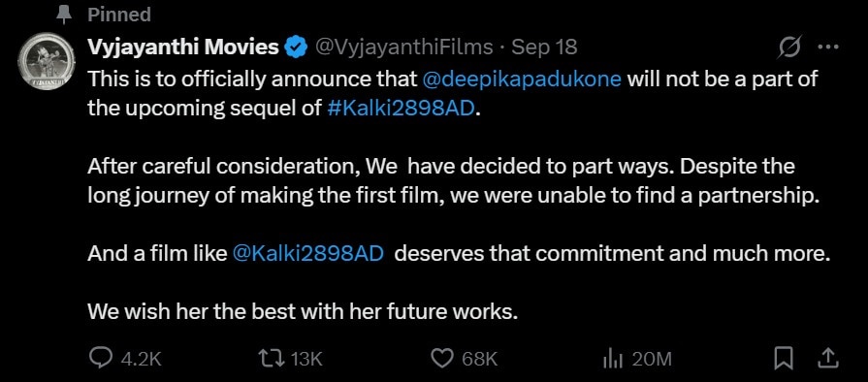Open the @deepikapadukone mention
This screenshot has width=868, height=382.
[522, 80]
